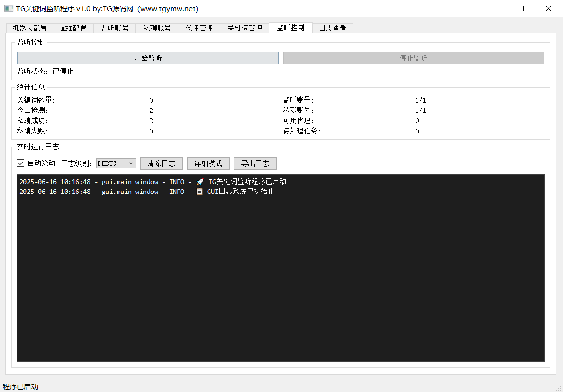Switch to the 关键词管理 tab
The image size is (563, 392).
pos(245,29)
